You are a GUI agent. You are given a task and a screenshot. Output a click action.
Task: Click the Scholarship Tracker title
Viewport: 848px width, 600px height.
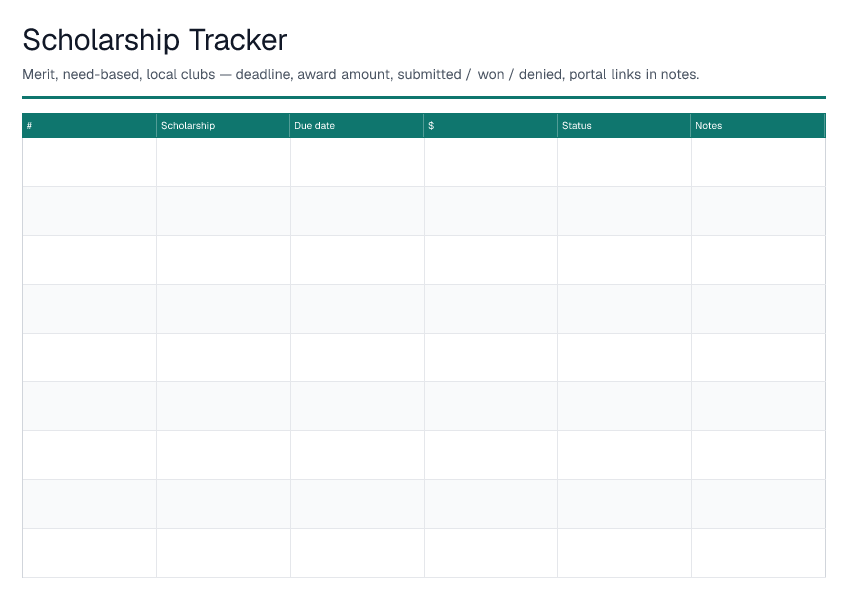(155, 40)
